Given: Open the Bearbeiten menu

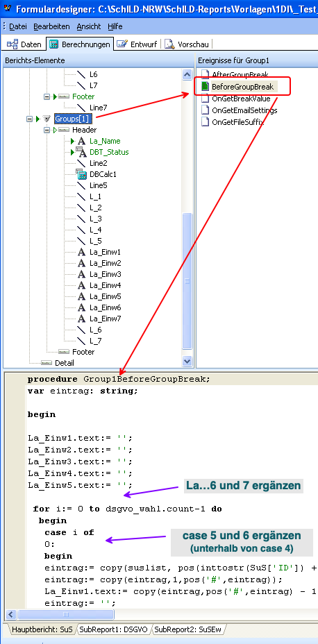Looking at the screenshot, I should (x=51, y=26).
